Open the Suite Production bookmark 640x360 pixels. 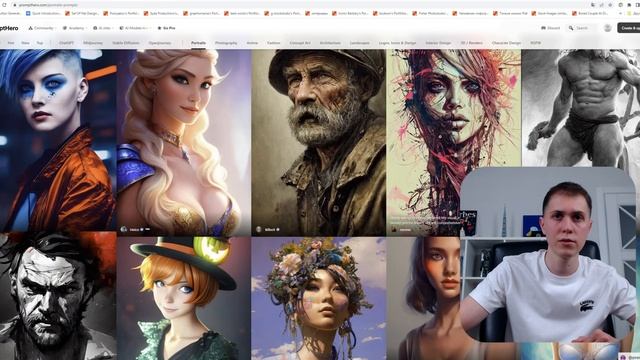161,13
